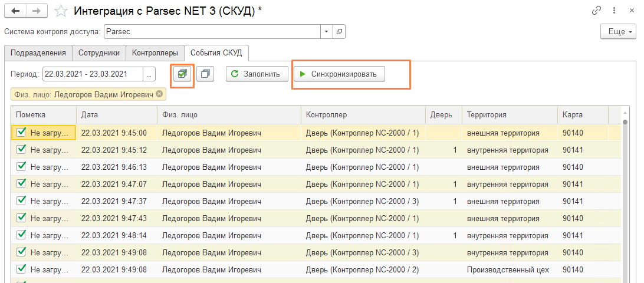The width and height of the screenshot is (644, 283).
Task: Click the check all marks icon
Action: pos(182,74)
